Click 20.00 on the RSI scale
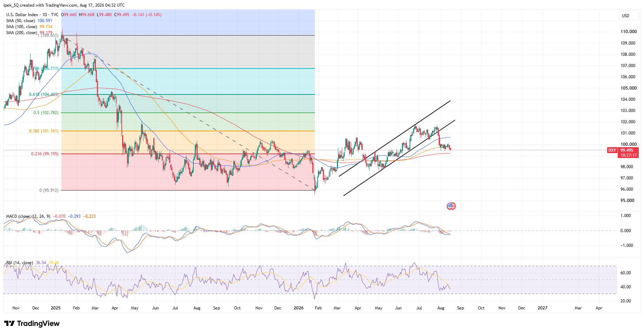 click(626, 301)
